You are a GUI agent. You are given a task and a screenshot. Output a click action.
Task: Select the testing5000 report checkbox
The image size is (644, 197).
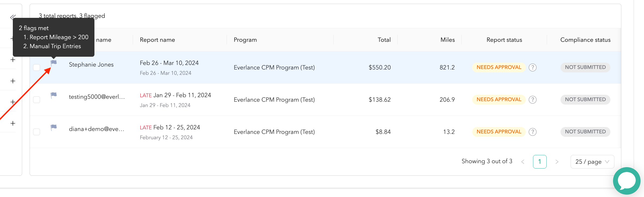tap(37, 100)
